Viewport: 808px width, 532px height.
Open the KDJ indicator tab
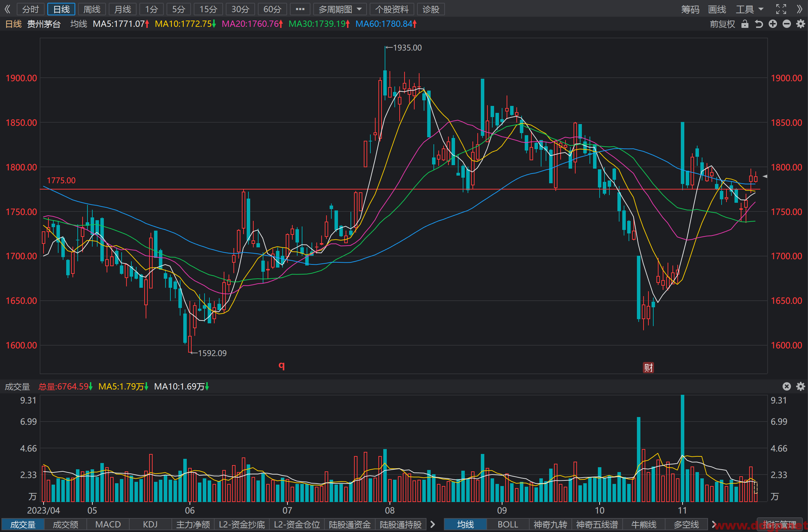(151, 524)
